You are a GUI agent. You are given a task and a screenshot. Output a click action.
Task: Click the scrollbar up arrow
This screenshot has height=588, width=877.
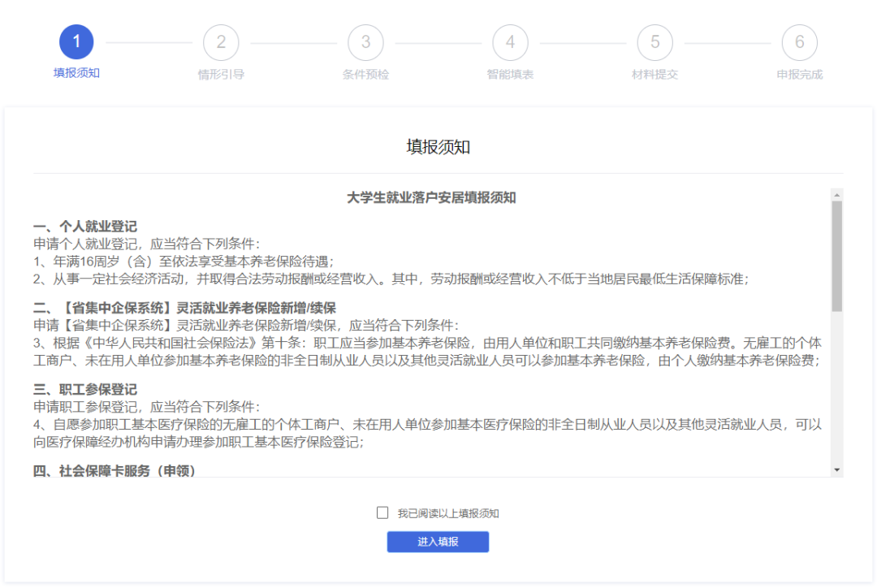click(x=836, y=193)
